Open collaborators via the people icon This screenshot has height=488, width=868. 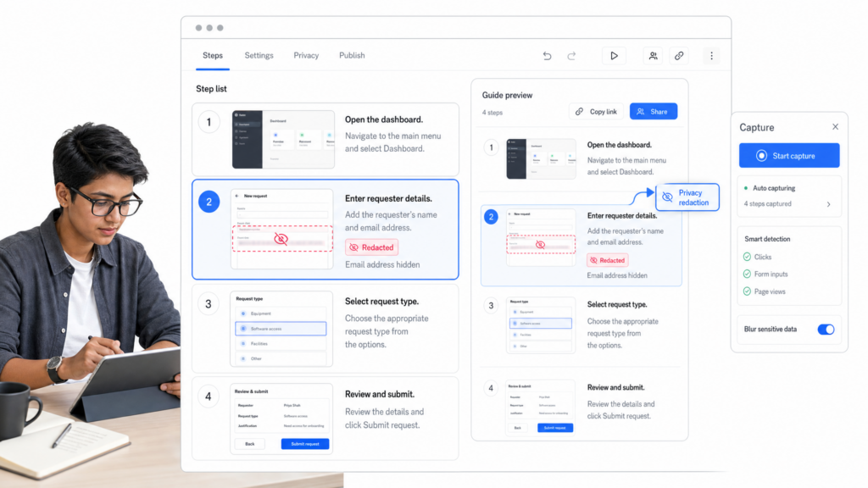(654, 56)
